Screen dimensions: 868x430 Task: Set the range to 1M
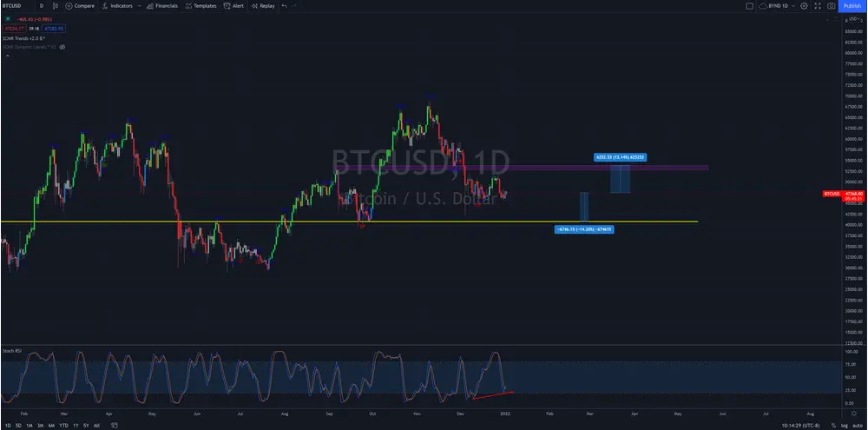(30, 425)
